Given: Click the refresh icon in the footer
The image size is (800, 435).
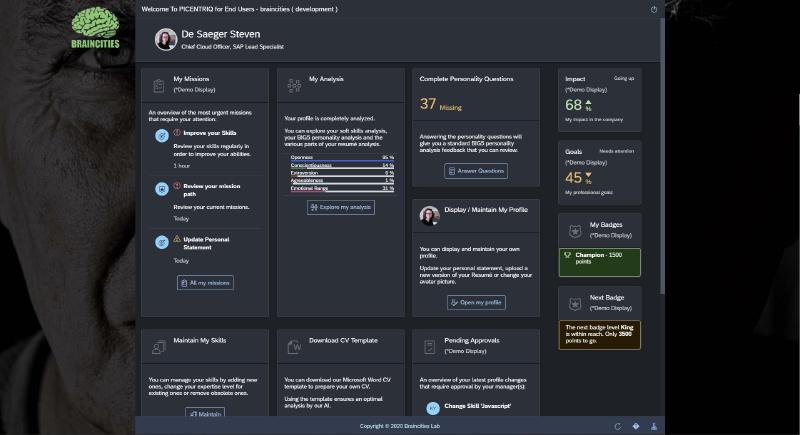Looking at the screenshot, I should (618, 426).
